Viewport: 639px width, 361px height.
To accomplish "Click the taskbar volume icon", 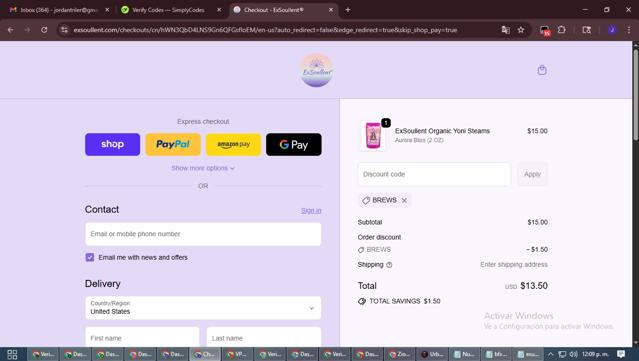I will pyautogui.click(x=573, y=354).
